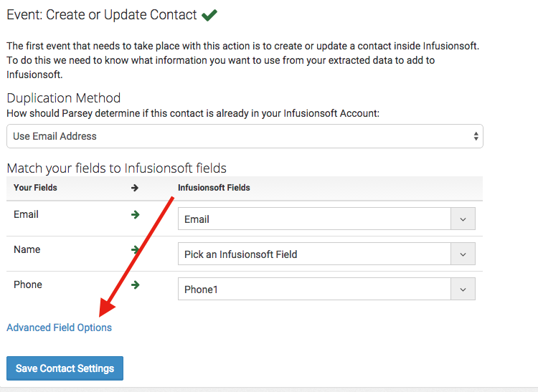538x392 pixels.
Task: Click the 'Event: Create or Update Contact' title
Action: [x=102, y=15]
